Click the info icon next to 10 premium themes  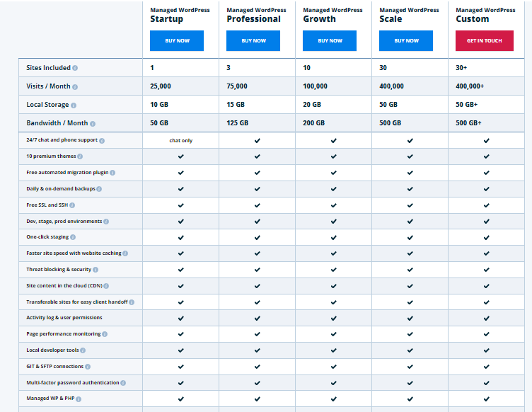click(80, 156)
